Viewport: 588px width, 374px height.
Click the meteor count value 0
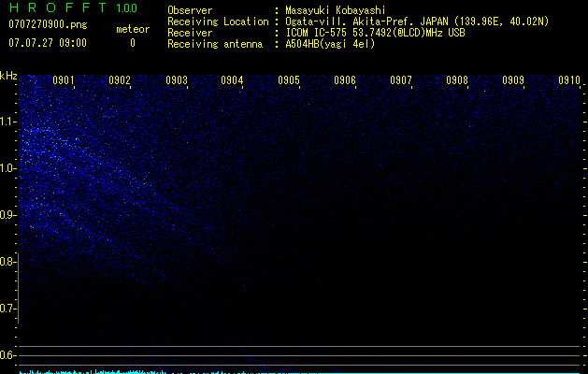[x=133, y=43]
